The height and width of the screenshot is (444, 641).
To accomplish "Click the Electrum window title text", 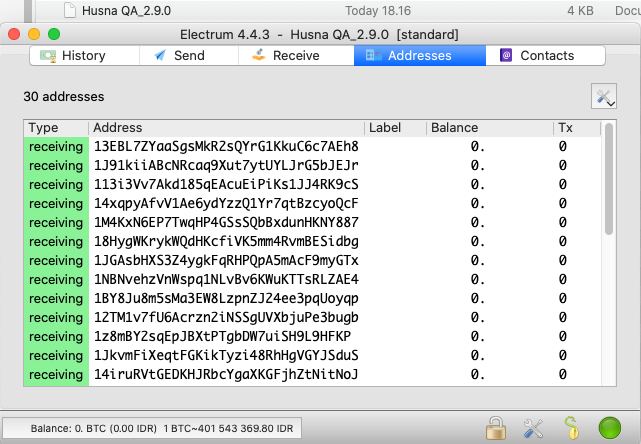I will pyautogui.click(x=319, y=34).
